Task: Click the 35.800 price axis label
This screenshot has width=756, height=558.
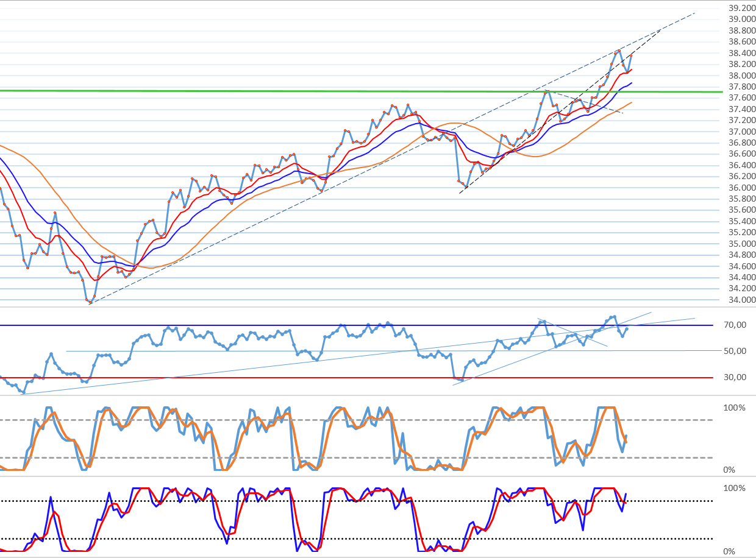Action: tap(743, 199)
